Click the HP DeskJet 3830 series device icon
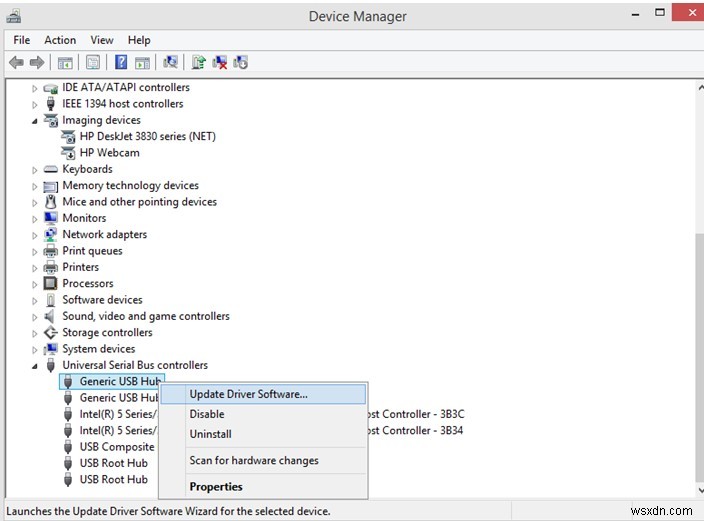The width and height of the screenshot is (704, 521). tap(68, 137)
